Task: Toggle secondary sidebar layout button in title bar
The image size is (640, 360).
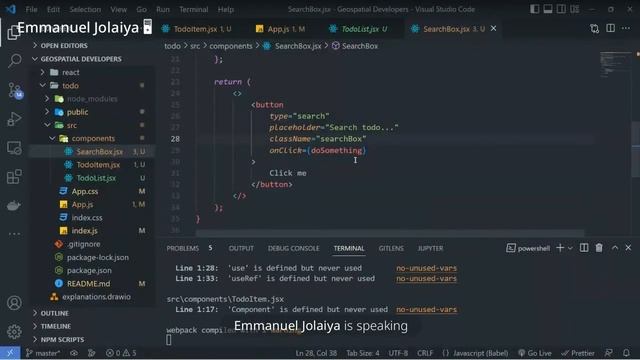Action: 561,9
